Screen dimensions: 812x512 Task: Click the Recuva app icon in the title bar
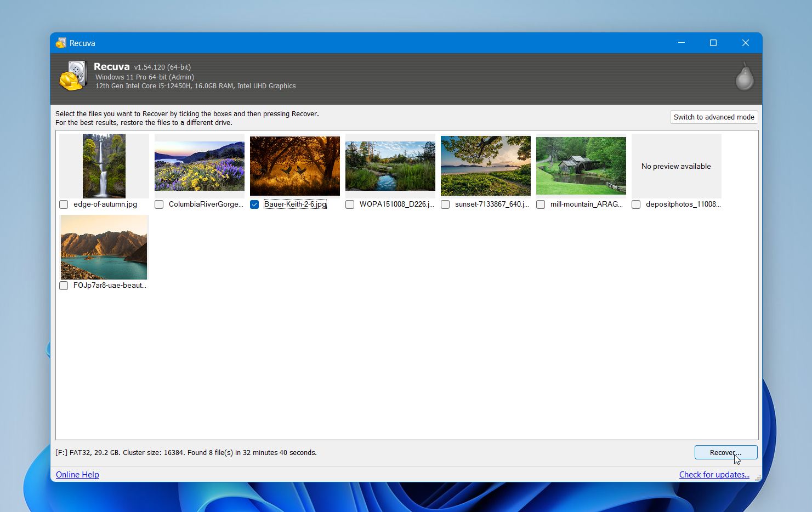[60, 43]
